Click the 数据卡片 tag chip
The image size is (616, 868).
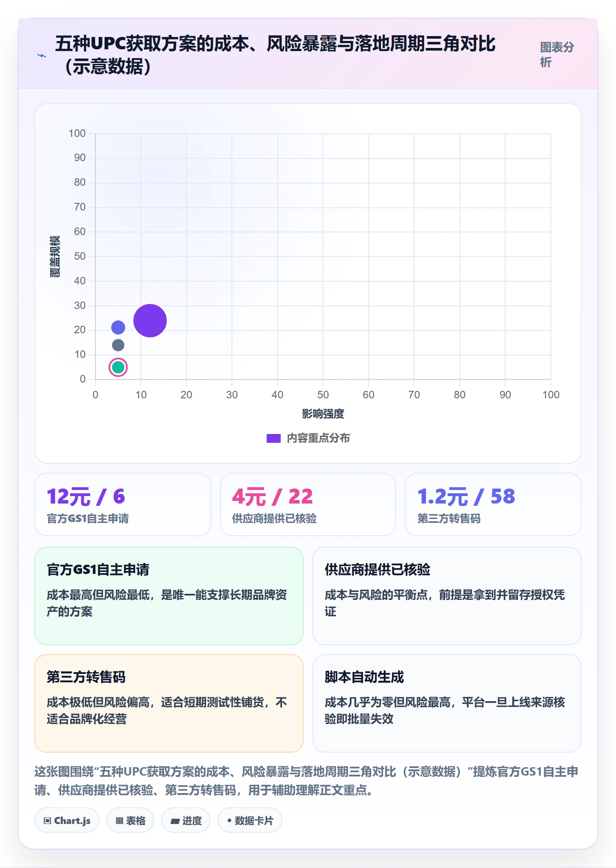250,820
